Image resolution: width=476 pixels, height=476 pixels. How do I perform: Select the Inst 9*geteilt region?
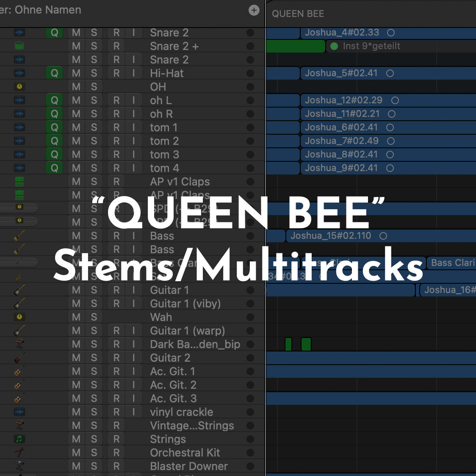tap(371, 46)
